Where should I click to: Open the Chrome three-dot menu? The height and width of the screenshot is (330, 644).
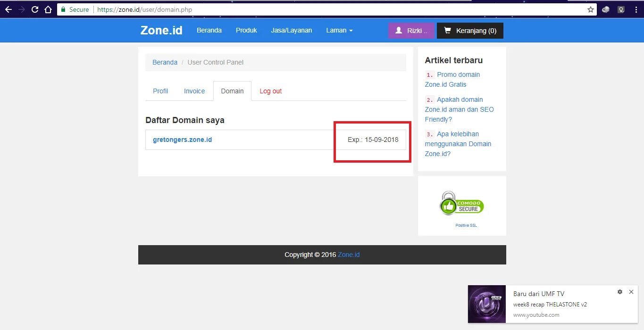coord(636,9)
